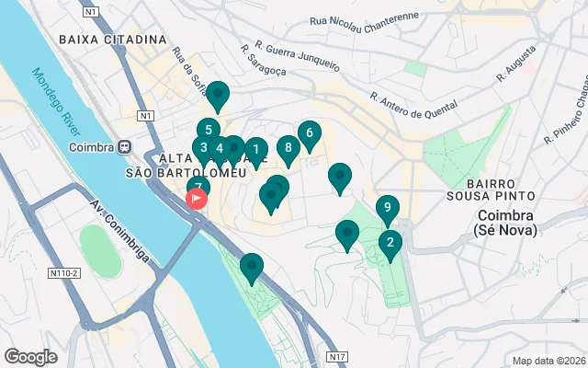Click map pin number 7
The height and width of the screenshot is (368, 588).
tap(198, 186)
